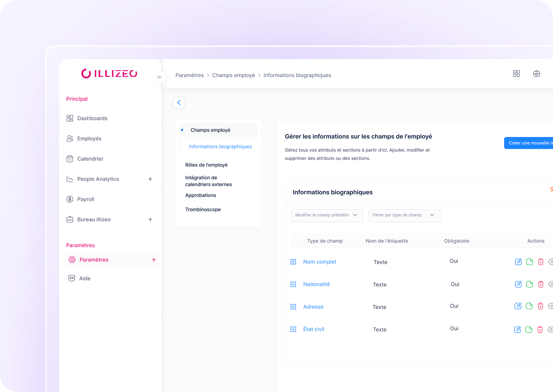The width and height of the screenshot is (553, 392).
Task: Click the camera icon in top header
Action: (x=536, y=74)
